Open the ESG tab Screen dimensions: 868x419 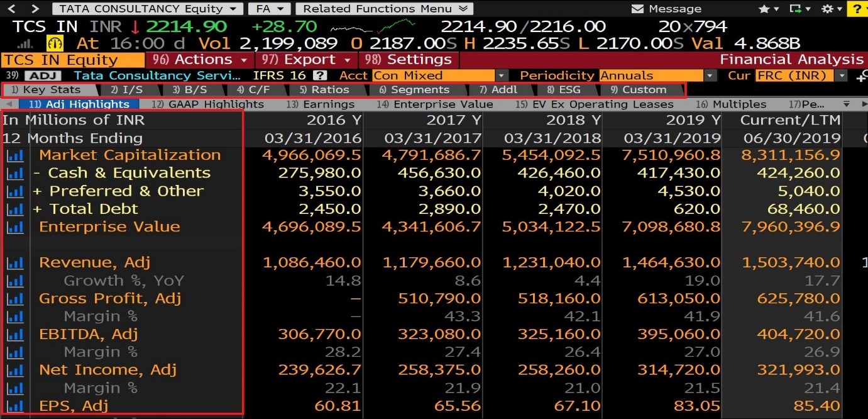[x=563, y=90]
